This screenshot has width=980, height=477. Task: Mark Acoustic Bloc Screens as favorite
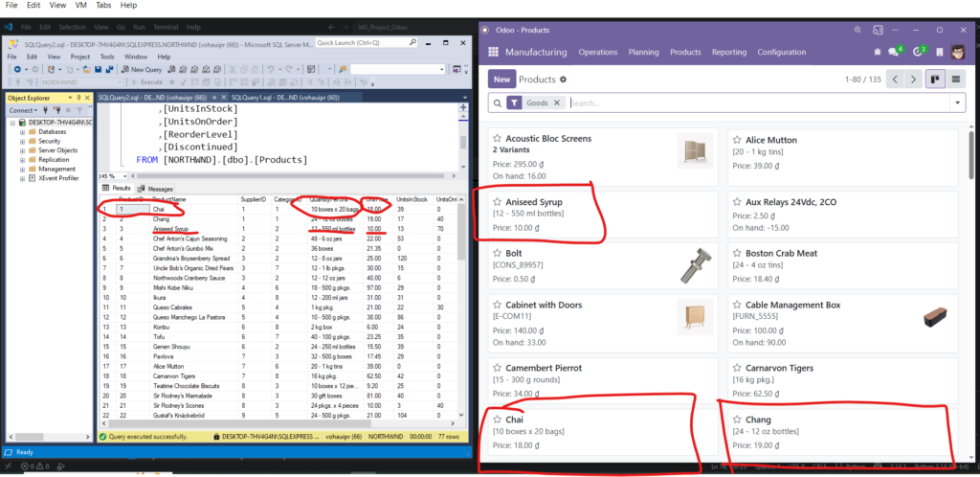pyautogui.click(x=497, y=139)
